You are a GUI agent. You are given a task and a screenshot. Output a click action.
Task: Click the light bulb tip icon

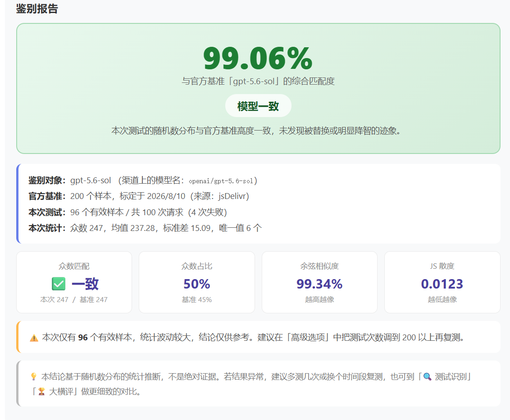33,377
